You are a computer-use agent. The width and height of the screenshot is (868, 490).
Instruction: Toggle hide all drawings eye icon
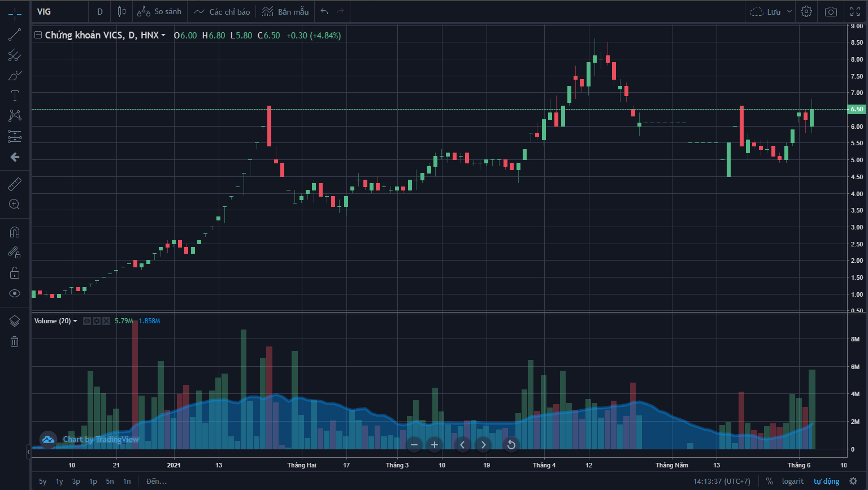tap(15, 293)
